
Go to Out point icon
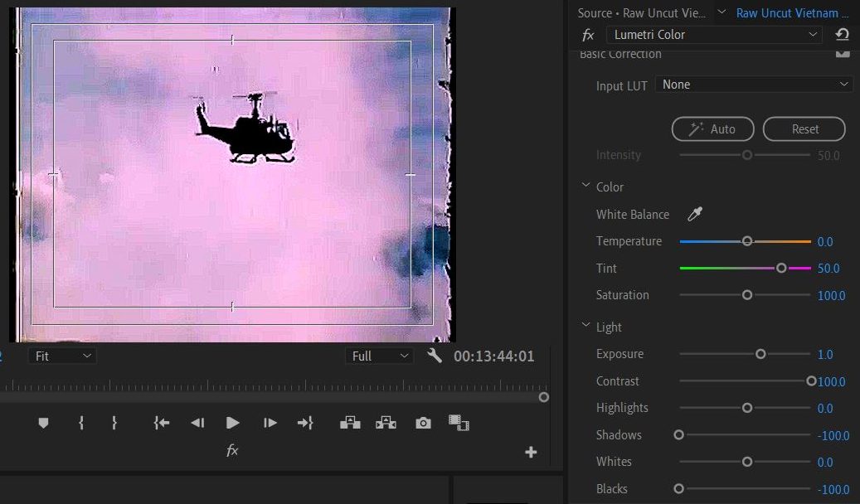click(x=305, y=423)
